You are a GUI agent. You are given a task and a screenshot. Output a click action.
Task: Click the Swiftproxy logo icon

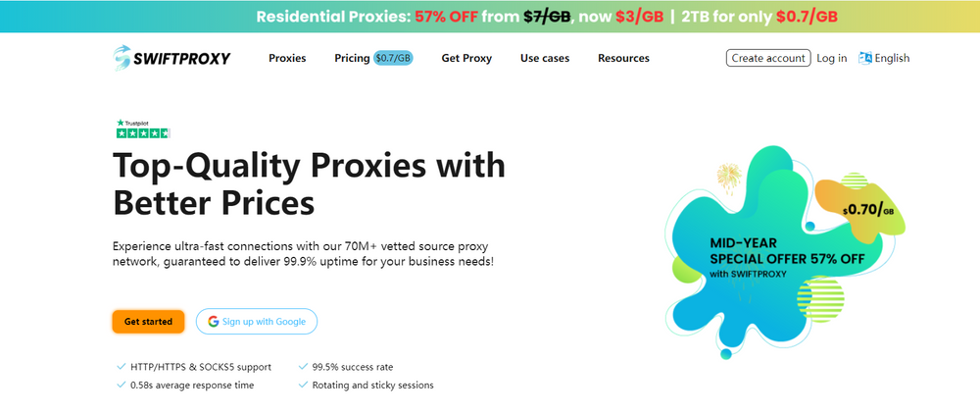coord(122,58)
